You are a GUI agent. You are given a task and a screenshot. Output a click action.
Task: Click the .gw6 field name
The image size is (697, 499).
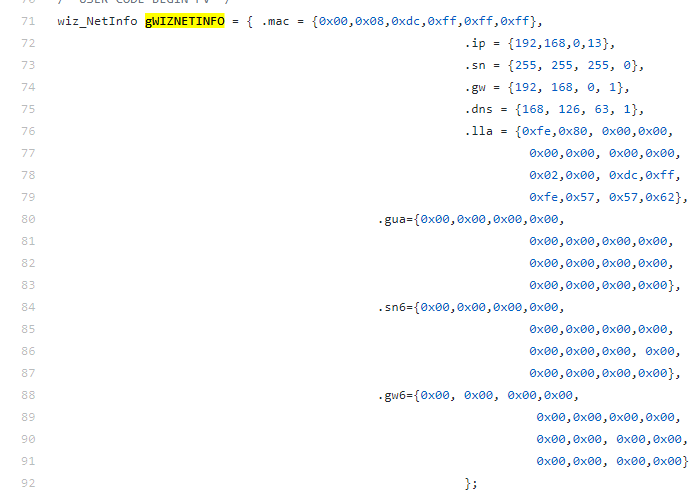click(x=392, y=395)
